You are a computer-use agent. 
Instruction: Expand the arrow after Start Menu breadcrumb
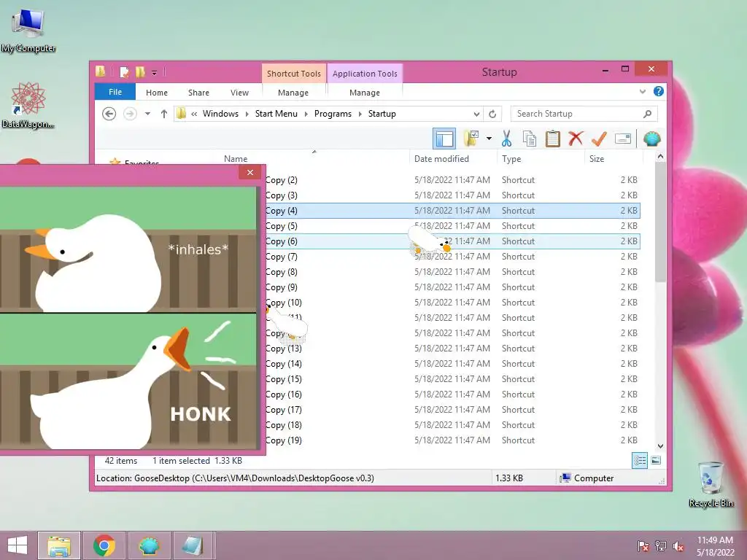pos(306,114)
